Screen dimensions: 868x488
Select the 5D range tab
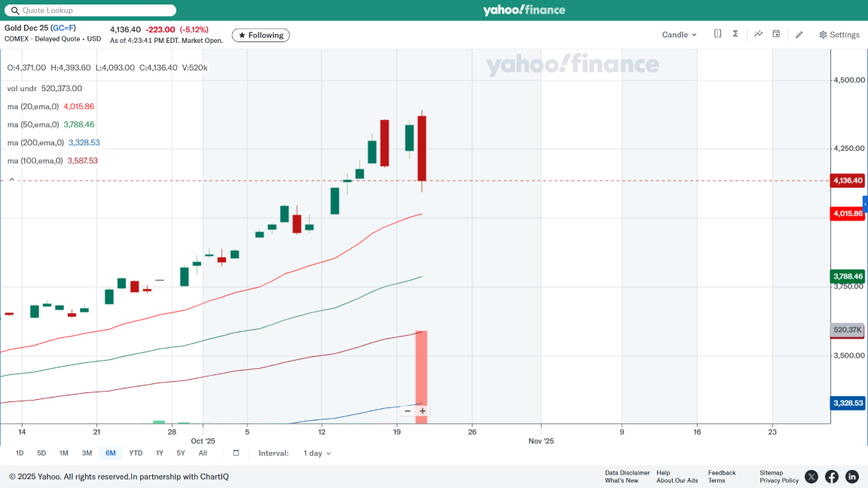tap(41, 453)
